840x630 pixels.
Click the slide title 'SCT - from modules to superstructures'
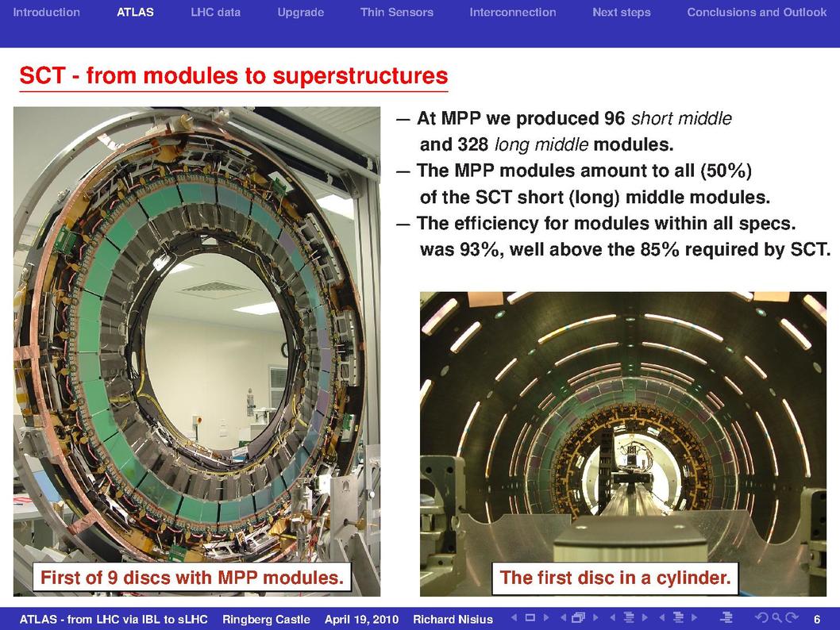233,75
